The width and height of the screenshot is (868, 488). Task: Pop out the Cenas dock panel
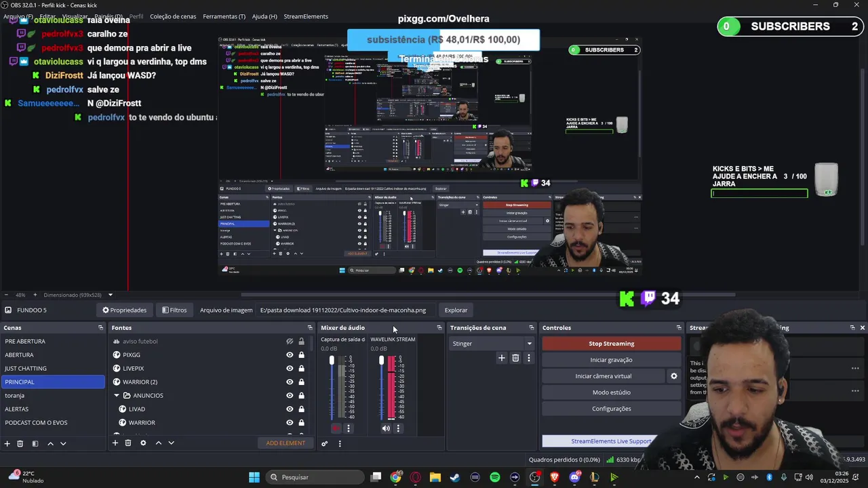[100, 328]
